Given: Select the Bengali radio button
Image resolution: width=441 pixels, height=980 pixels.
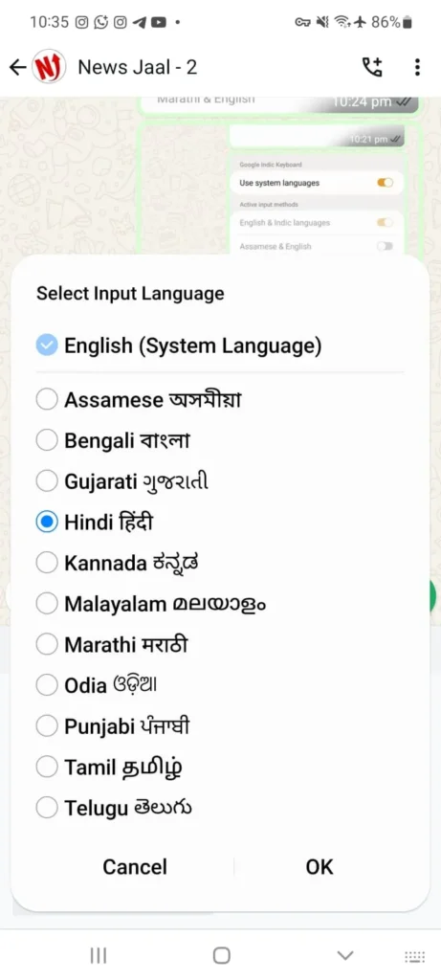Looking at the screenshot, I should 47,440.
